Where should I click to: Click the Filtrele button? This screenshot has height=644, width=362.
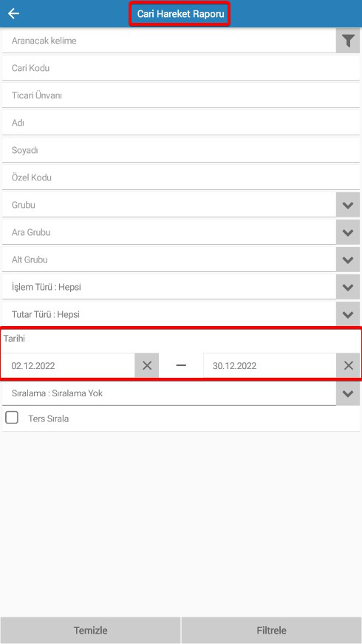click(272, 631)
